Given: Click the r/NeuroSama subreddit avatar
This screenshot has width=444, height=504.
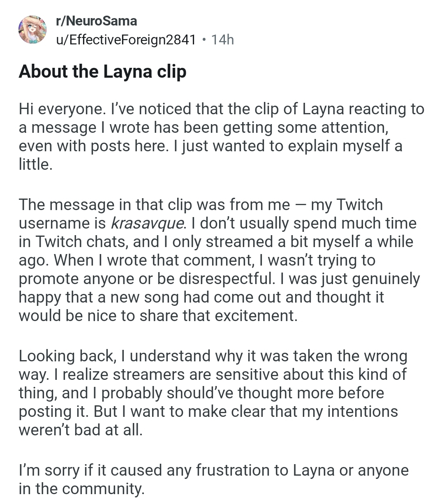Looking at the screenshot, I should coord(32,30).
